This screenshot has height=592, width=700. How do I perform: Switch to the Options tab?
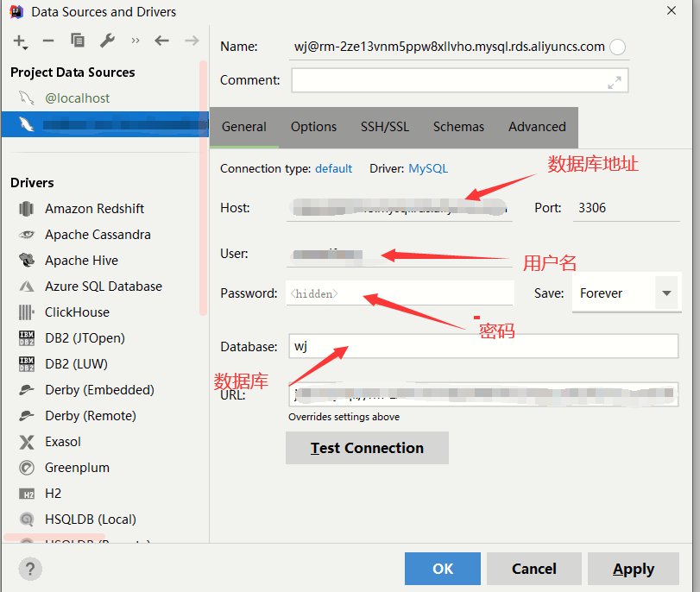314,127
